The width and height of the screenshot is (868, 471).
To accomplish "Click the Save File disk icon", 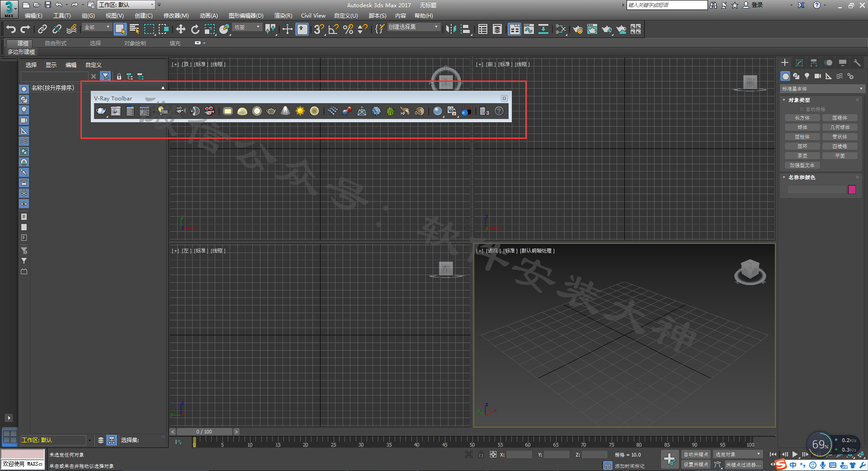I will (x=48, y=5).
